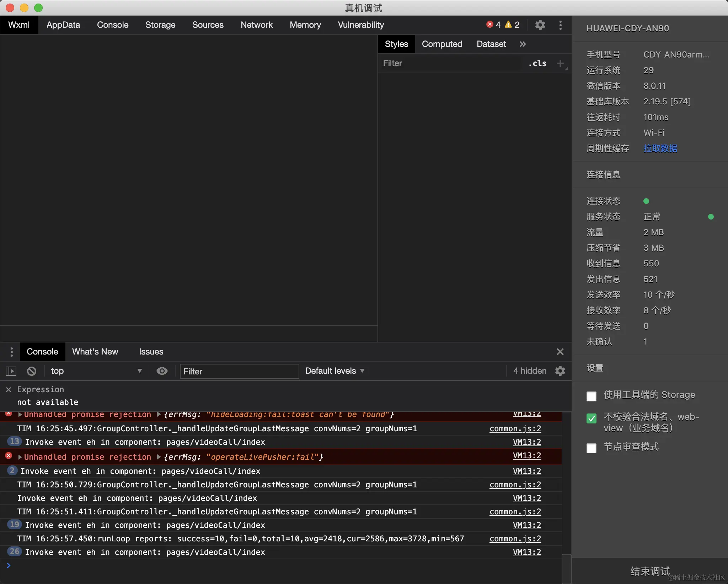Create live expression eye icon
This screenshot has height=584, width=728.
tap(162, 371)
